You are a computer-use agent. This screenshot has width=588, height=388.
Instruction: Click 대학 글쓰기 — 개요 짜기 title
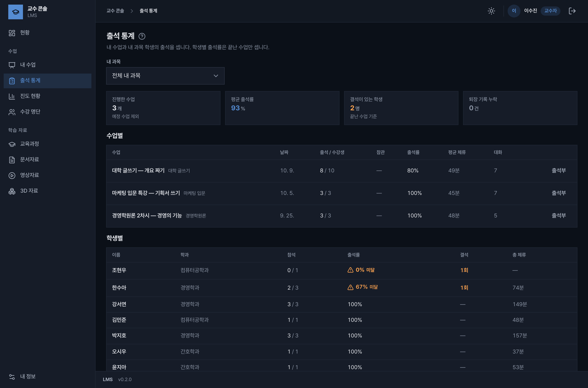coord(138,171)
